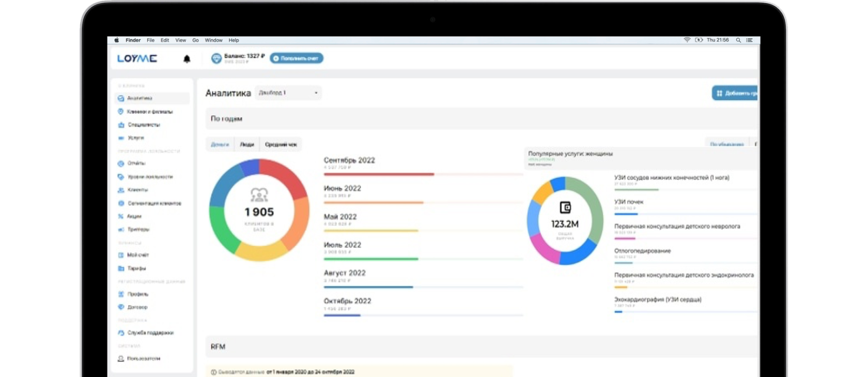Click УЗИ сосудов нижних конечностей row

tap(686, 183)
